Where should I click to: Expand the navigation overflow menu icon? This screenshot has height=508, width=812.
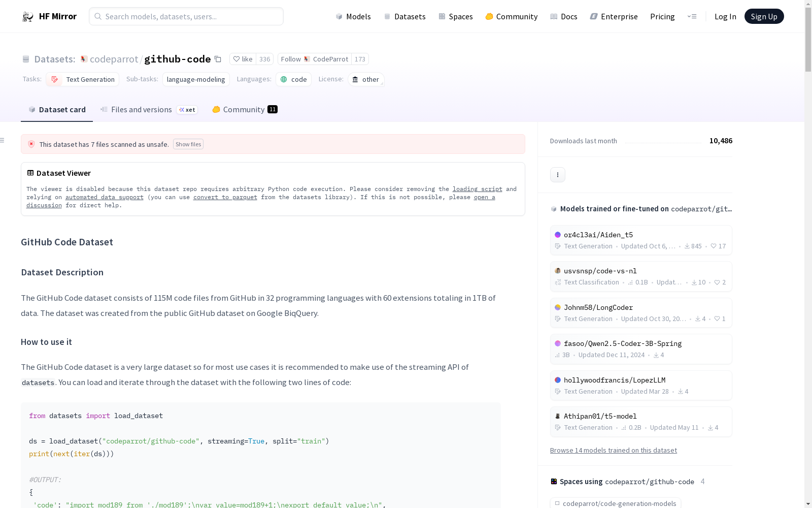[x=692, y=16]
